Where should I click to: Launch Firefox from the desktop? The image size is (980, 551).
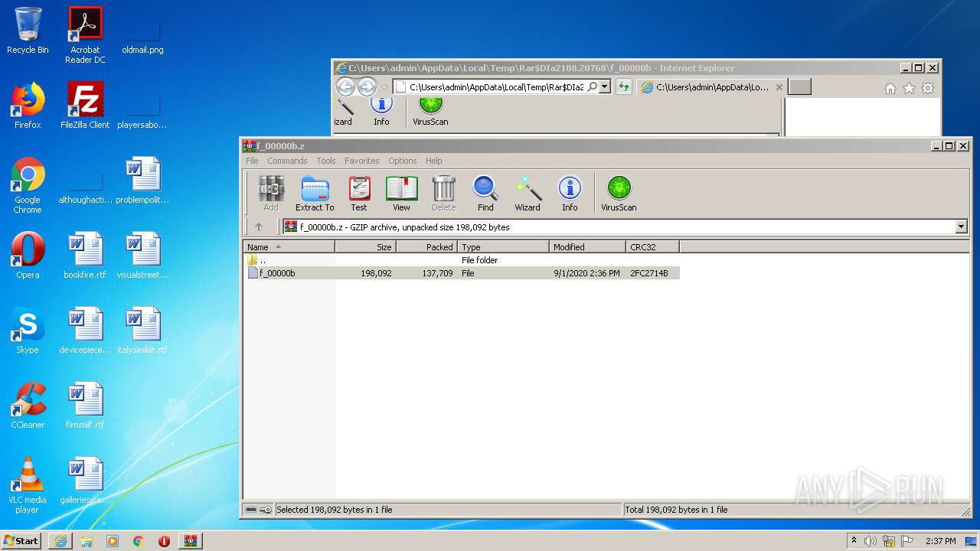coord(28,106)
